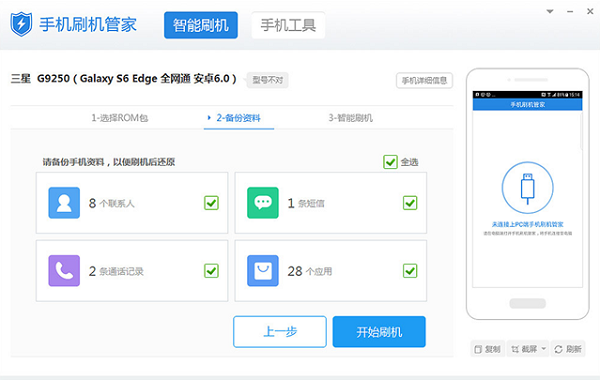The image size is (600, 380).
Task: Click the 上一步 back button
Action: pos(280,332)
